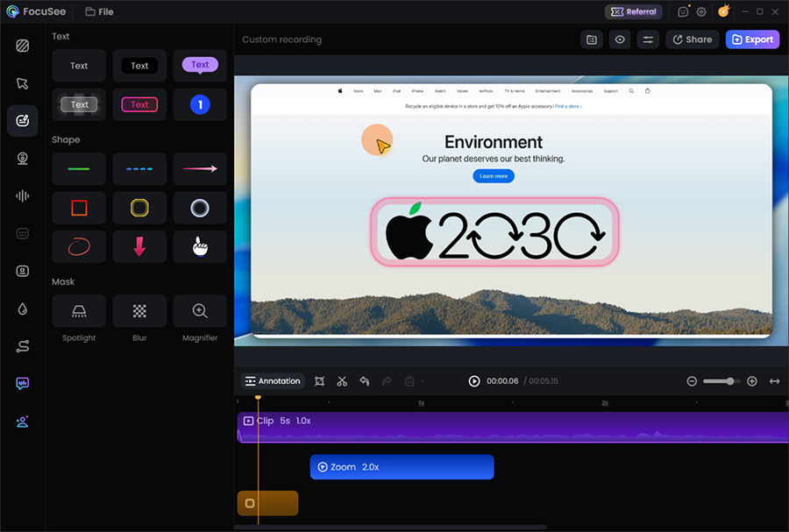Click the orange playhead marker
The height and width of the screenshot is (532, 789).
(258, 397)
